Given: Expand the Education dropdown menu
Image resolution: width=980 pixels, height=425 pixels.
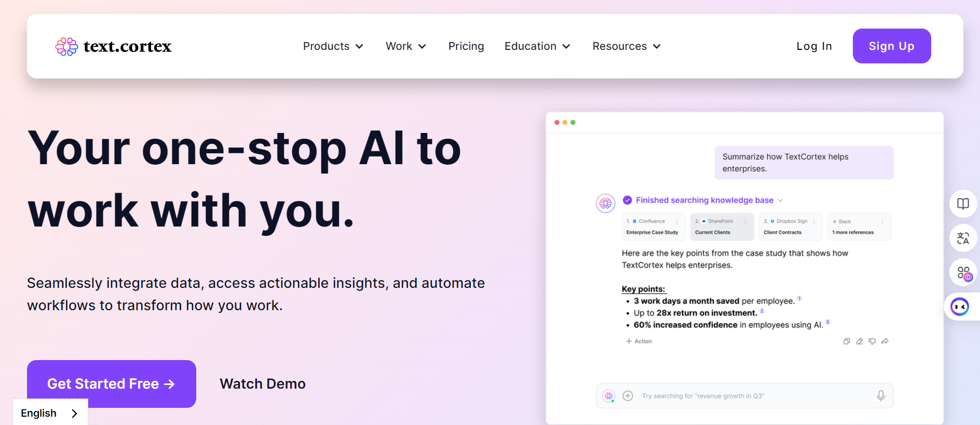Looking at the screenshot, I should (538, 46).
